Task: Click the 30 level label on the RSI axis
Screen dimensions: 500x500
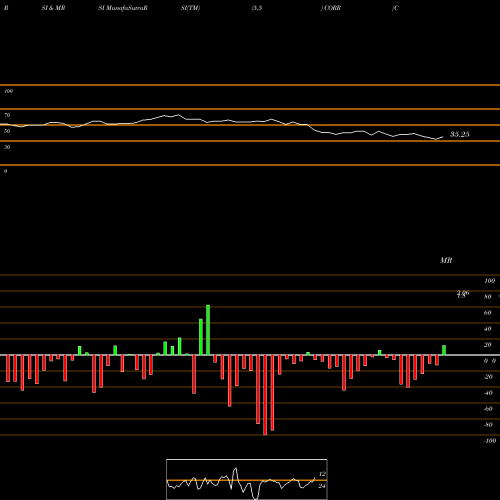Action: (7, 147)
